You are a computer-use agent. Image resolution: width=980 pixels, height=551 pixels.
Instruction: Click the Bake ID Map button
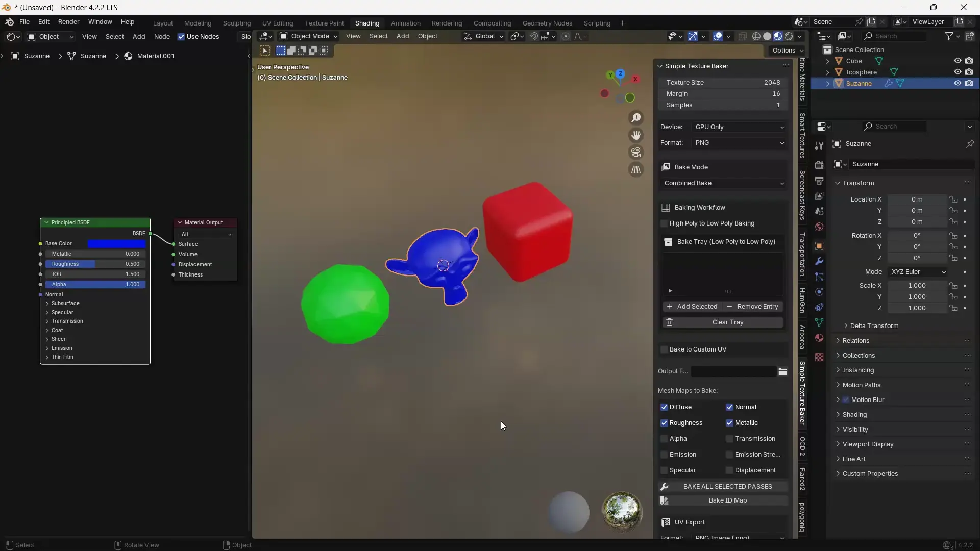(723, 500)
